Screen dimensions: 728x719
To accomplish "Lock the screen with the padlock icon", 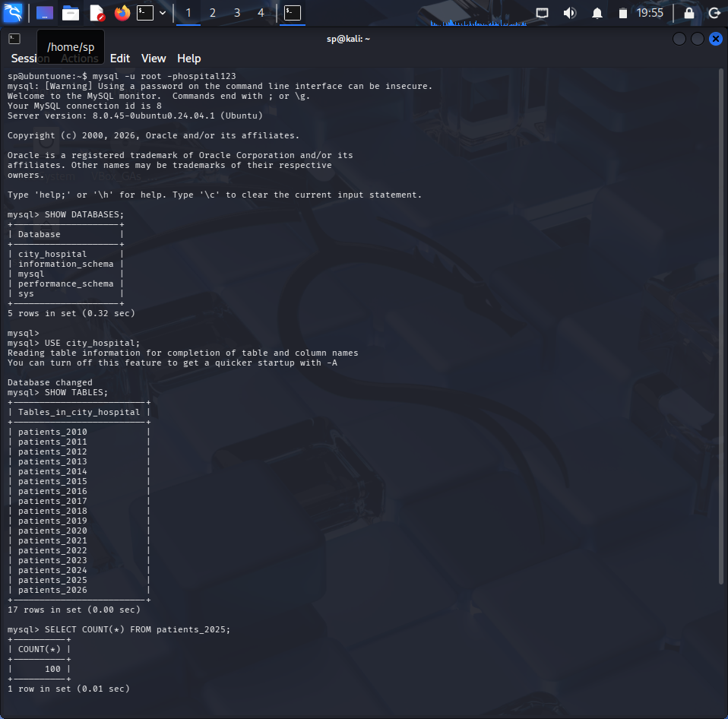I will 690,12.
